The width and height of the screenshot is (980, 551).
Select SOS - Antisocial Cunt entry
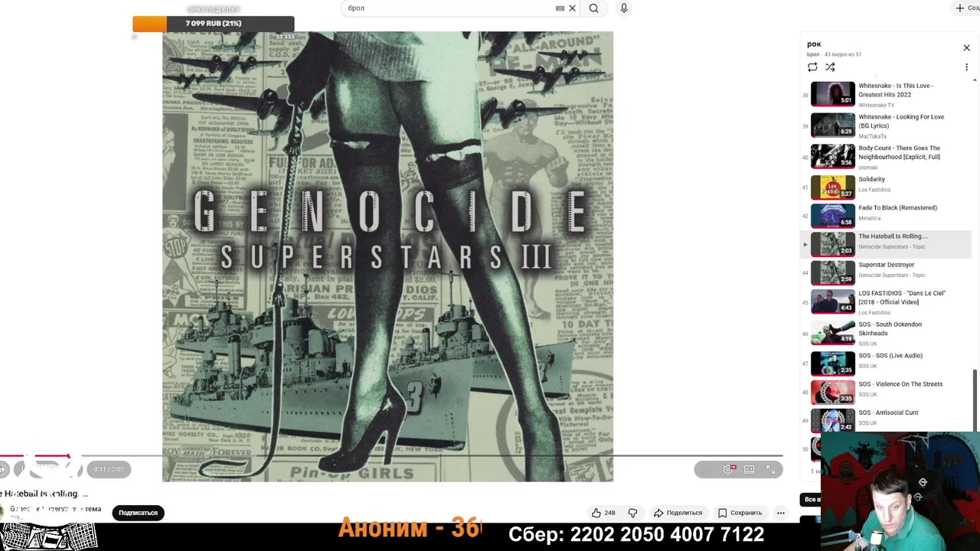886,420
